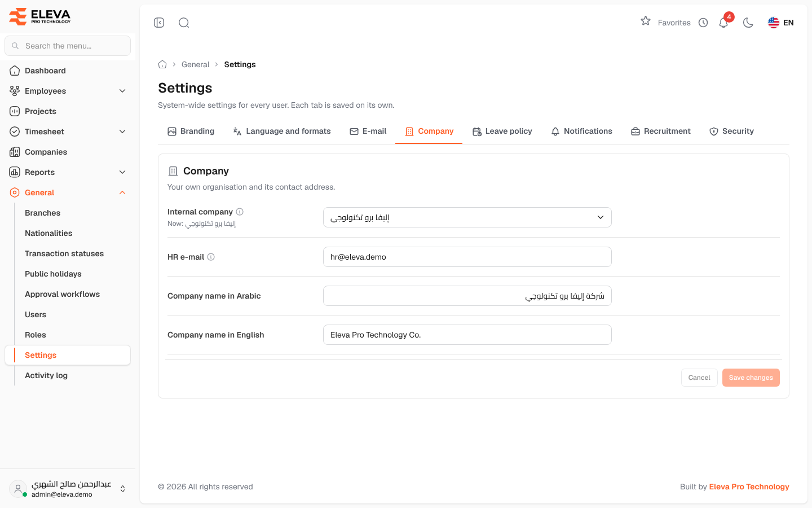Open recent history clock icon
The width and height of the screenshot is (812, 508).
click(703, 23)
